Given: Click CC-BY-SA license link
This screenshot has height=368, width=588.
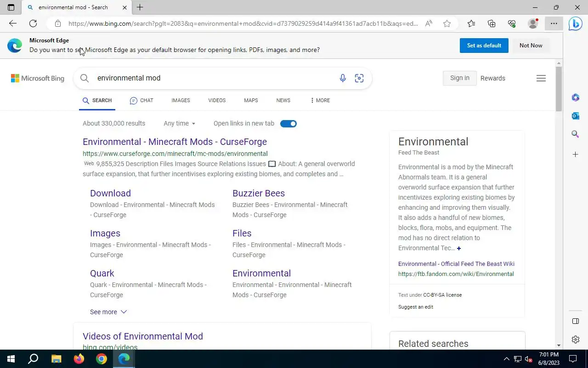Looking at the screenshot, I should point(442,295).
